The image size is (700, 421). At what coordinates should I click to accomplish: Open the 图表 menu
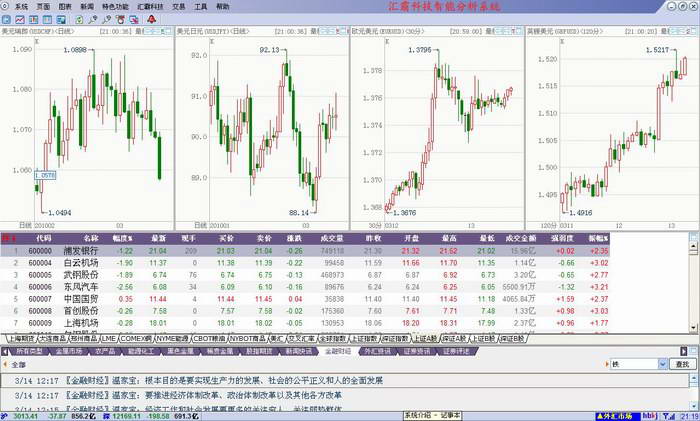tap(65, 7)
